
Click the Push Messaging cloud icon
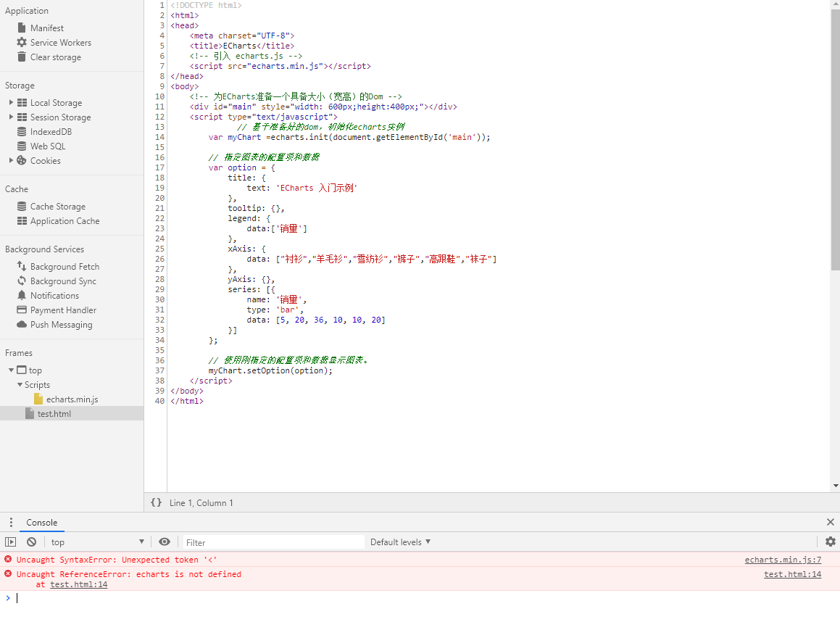click(22, 324)
